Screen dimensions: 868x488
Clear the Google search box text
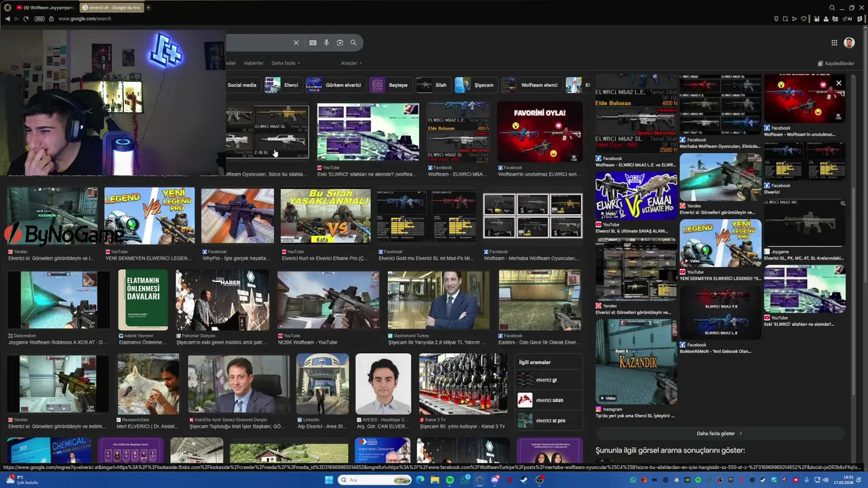point(296,43)
